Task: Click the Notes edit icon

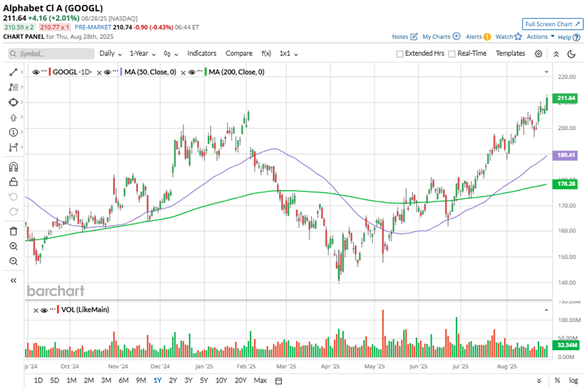Action: click(414, 36)
